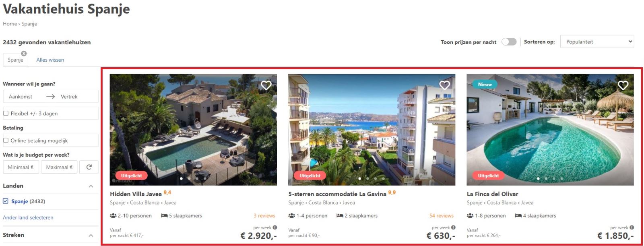Click Home in the breadcrumb
This screenshot has height=246, width=644.
[10, 24]
